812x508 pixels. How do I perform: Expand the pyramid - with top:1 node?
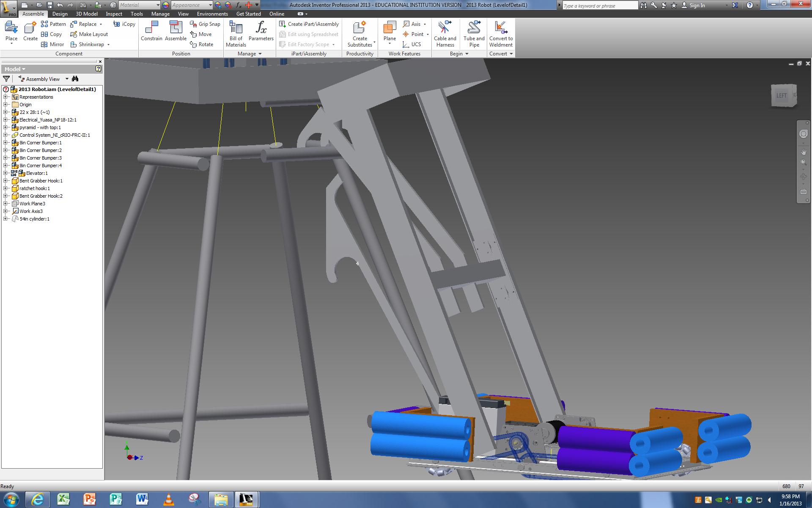pos(5,127)
